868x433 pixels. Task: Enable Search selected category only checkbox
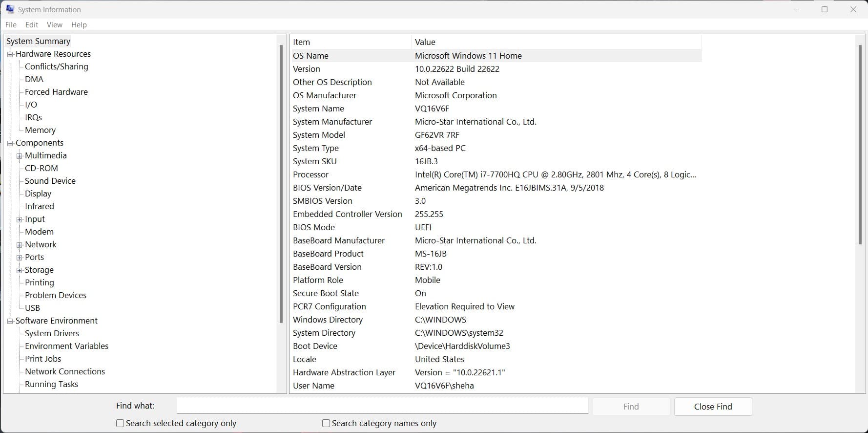[120, 423]
